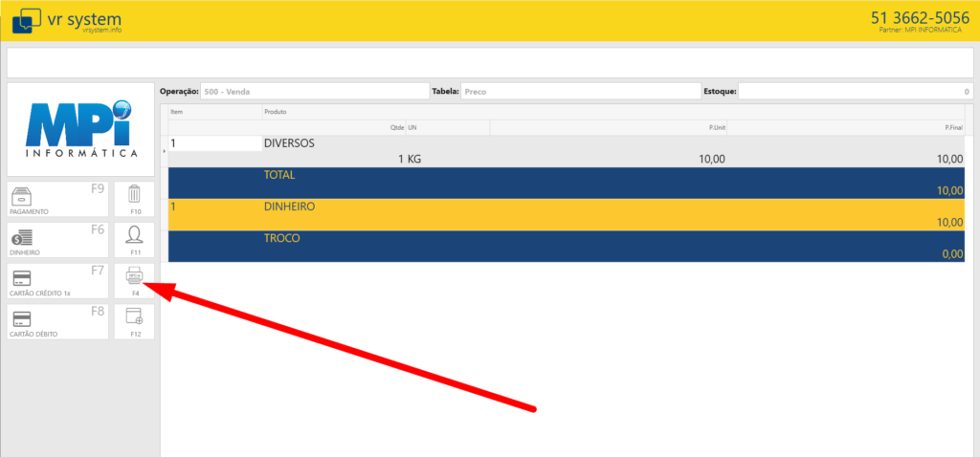Click the Produto column header

click(278, 112)
